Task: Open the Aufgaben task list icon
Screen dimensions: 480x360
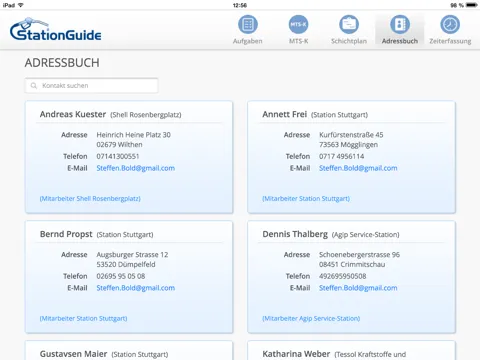Action: pos(248,24)
